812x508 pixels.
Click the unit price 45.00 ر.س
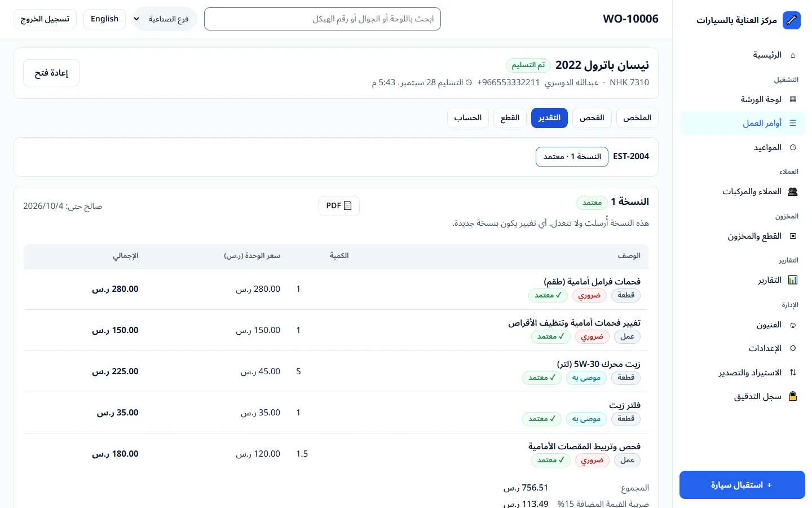coord(261,371)
